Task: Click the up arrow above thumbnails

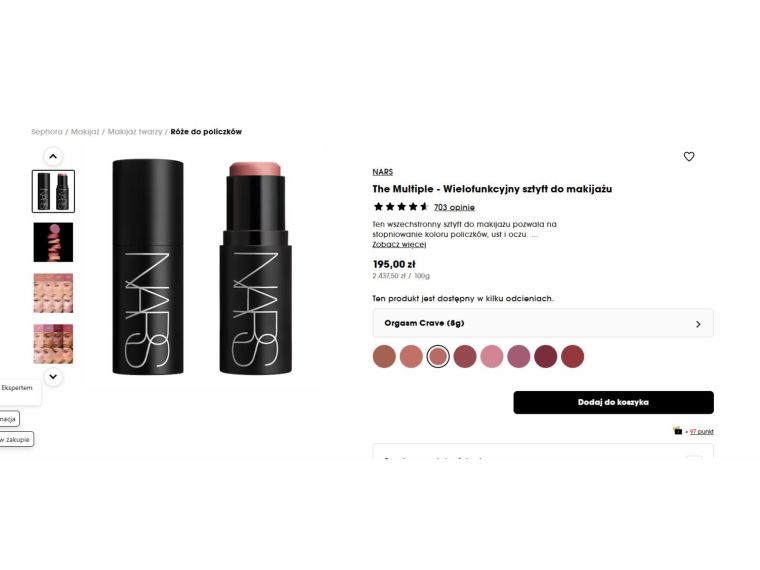Action: (x=53, y=157)
